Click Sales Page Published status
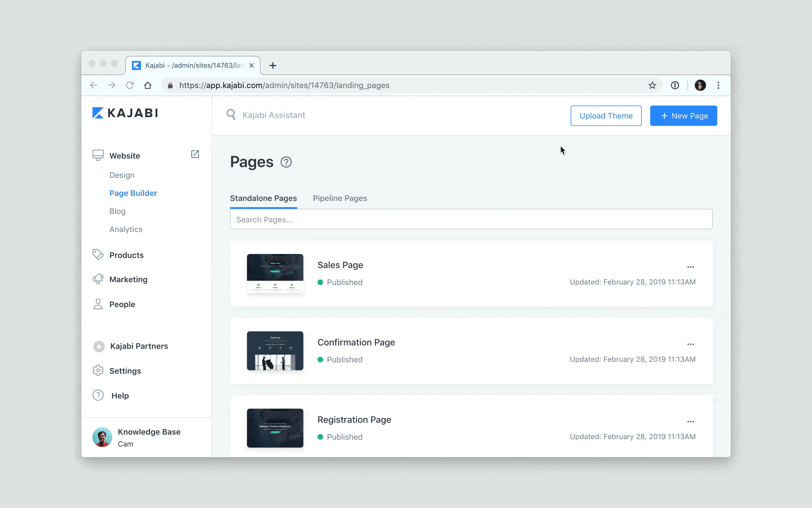 tap(340, 282)
